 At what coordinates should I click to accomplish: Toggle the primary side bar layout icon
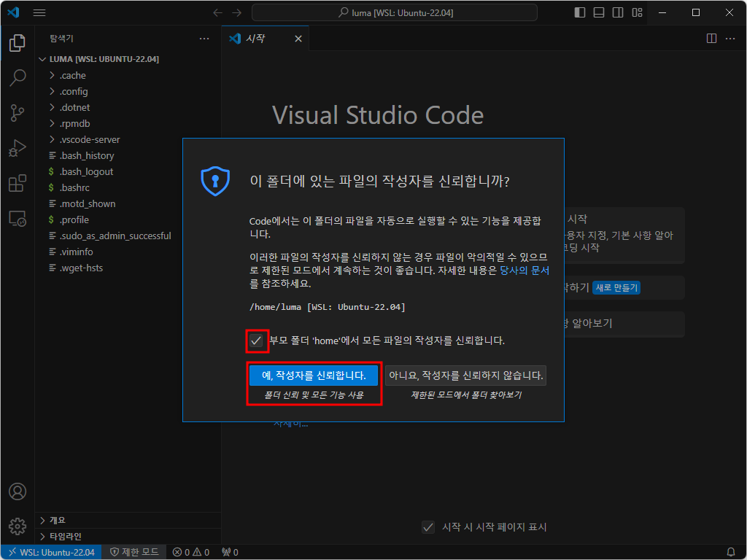580,13
